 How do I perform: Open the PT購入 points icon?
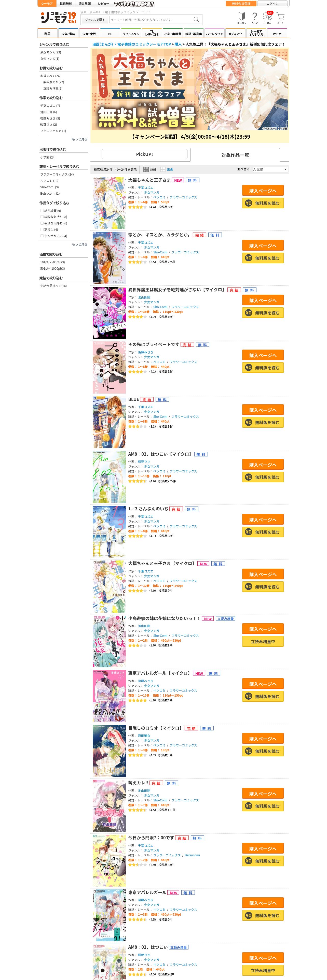point(267,18)
